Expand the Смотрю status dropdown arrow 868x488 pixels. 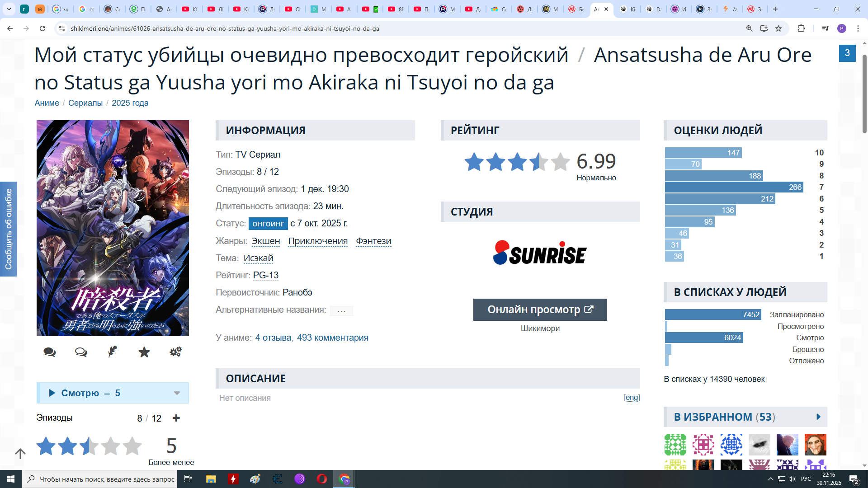177,393
